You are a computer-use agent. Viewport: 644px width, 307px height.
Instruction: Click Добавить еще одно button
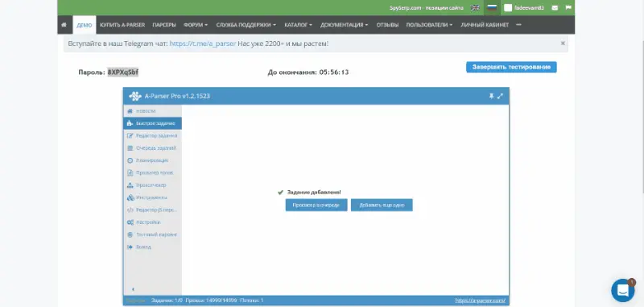click(x=382, y=205)
